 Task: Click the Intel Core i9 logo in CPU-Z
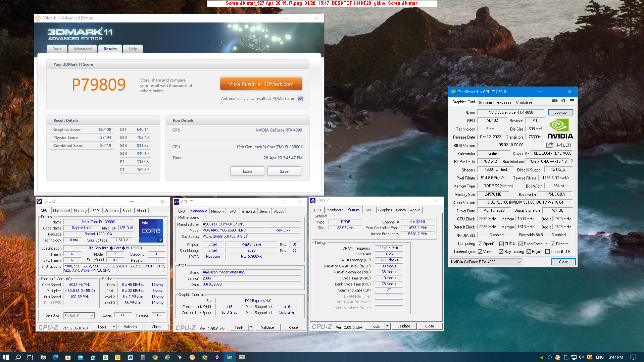point(151,230)
